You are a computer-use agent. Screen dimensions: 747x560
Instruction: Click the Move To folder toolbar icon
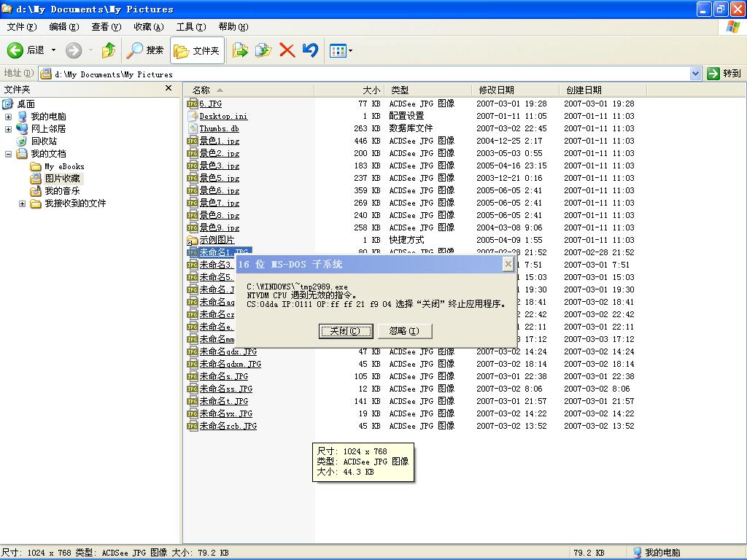pyautogui.click(x=240, y=50)
